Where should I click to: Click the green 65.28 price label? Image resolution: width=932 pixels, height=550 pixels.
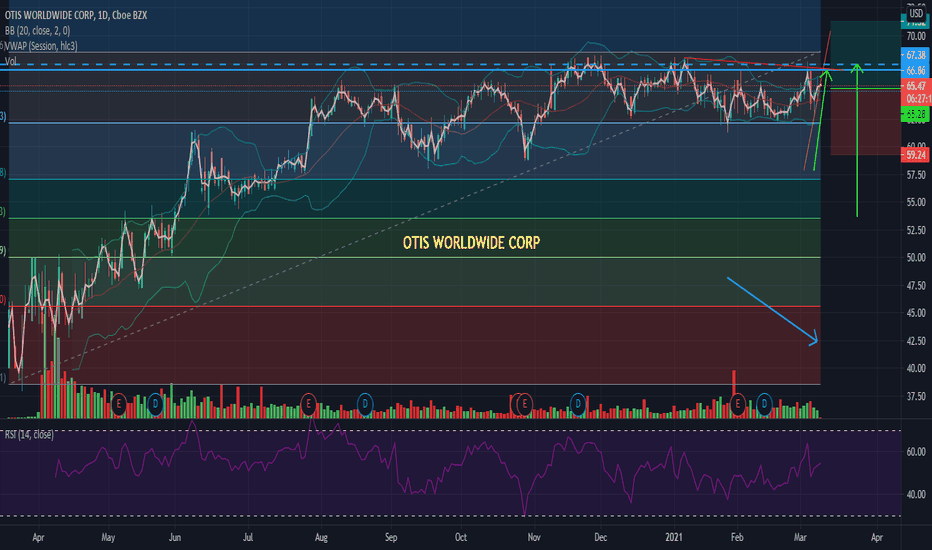tap(915, 114)
